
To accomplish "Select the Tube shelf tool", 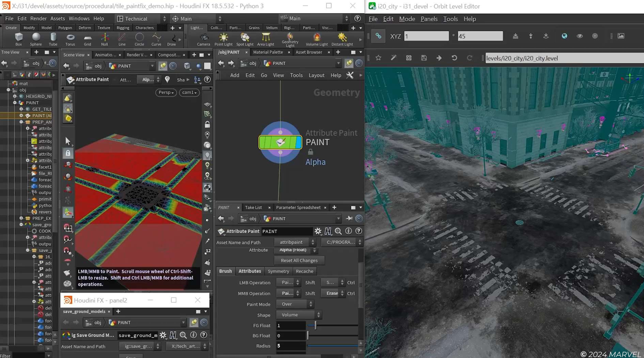I will [x=53, y=39].
